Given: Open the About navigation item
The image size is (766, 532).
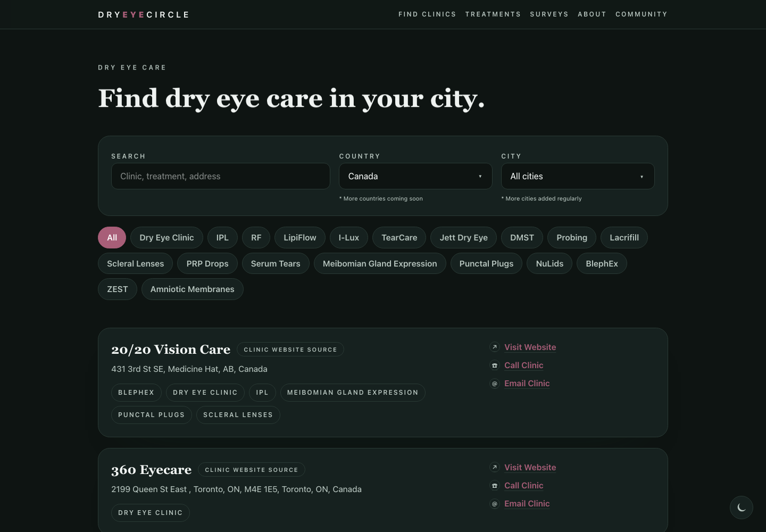Looking at the screenshot, I should pos(592,14).
